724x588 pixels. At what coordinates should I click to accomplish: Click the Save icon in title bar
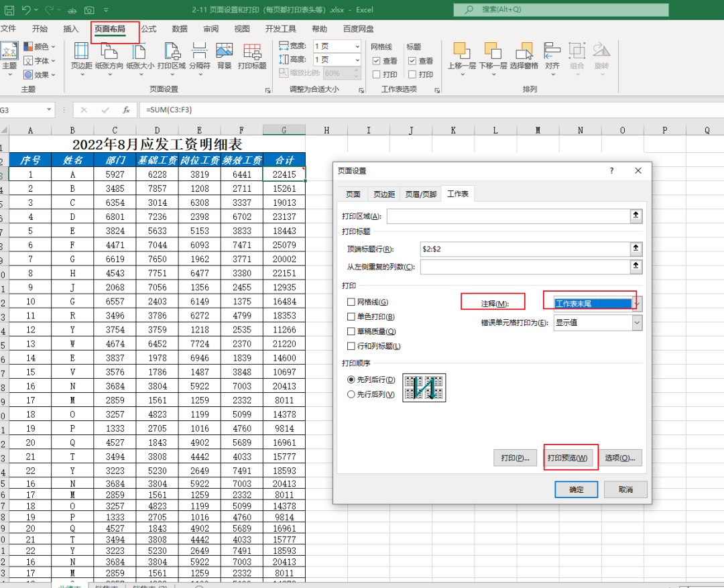tap(9, 9)
